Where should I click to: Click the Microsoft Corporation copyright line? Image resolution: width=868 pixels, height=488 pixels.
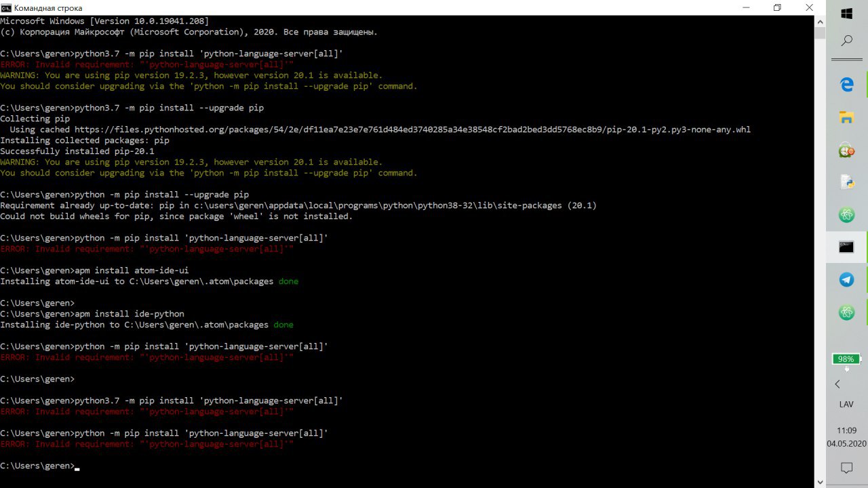[x=189, y=32]
